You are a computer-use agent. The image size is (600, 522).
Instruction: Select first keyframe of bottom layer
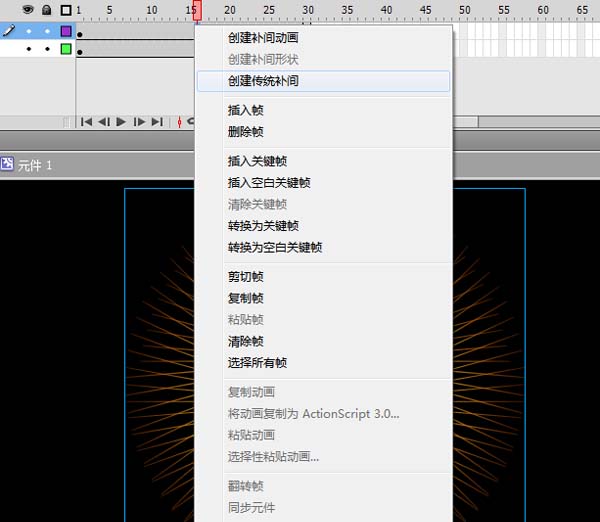(80, 51)
